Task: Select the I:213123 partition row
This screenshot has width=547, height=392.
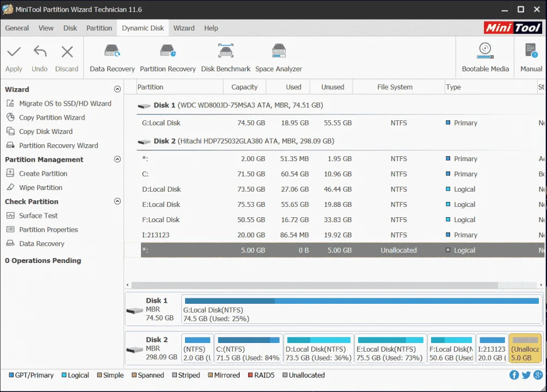Action: click(x=342, y=235)
